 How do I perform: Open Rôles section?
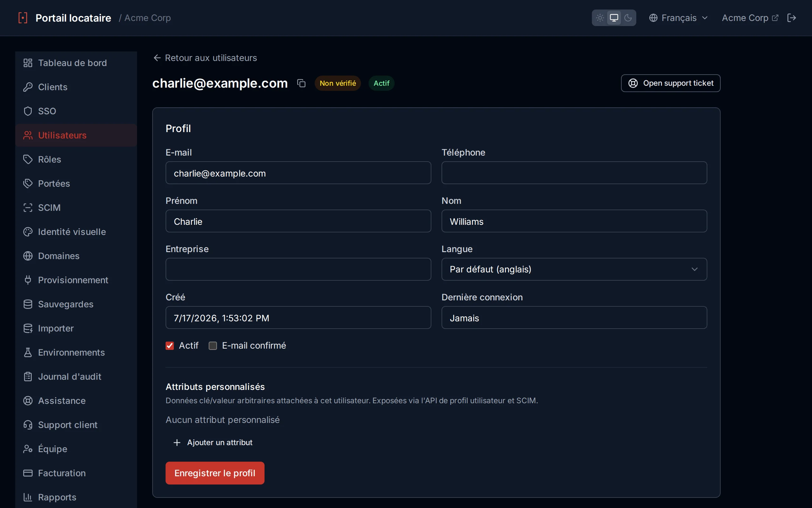76,159
